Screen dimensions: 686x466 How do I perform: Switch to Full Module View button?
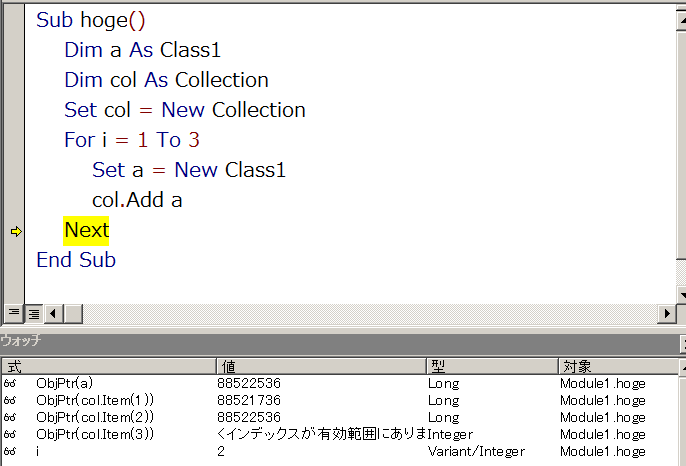coord(34,313)
